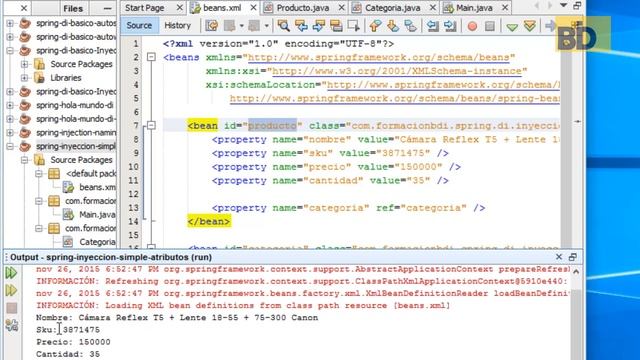Minimize the Files panel group
Image resolution: width=640 pixels, height=360 pixels.
[107, 8]
